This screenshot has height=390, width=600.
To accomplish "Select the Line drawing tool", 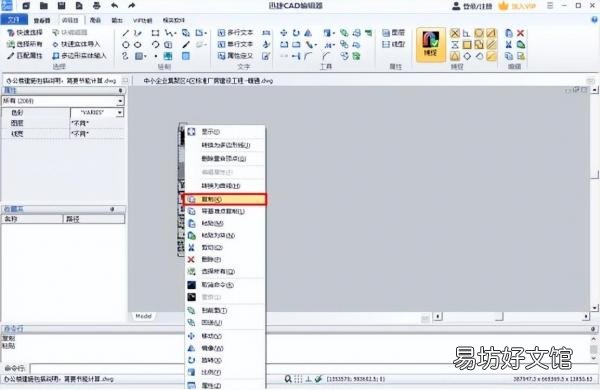I will [x=126, y=33].
